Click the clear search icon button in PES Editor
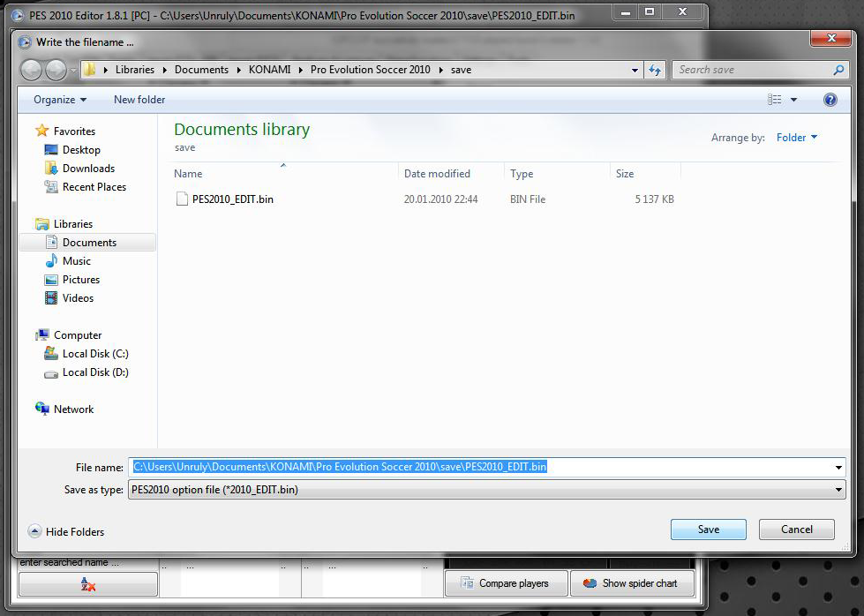The height and width of the screenshot is (616, 864). click(88, 584)
